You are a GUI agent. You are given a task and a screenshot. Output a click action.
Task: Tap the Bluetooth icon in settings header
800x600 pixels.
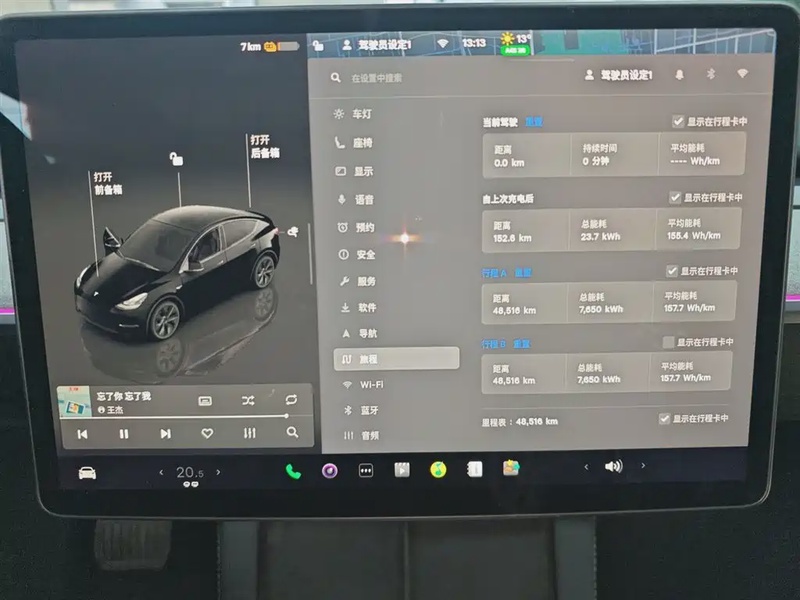point(711,74)
